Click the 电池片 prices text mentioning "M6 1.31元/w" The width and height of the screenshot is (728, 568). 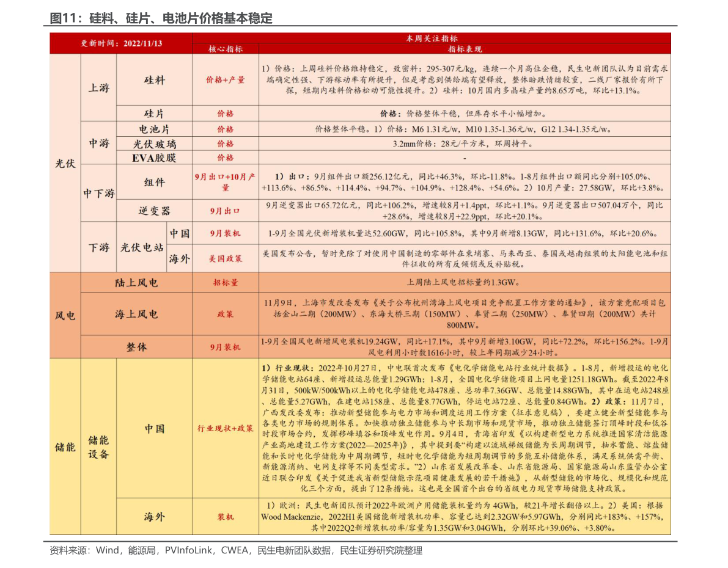465,129
